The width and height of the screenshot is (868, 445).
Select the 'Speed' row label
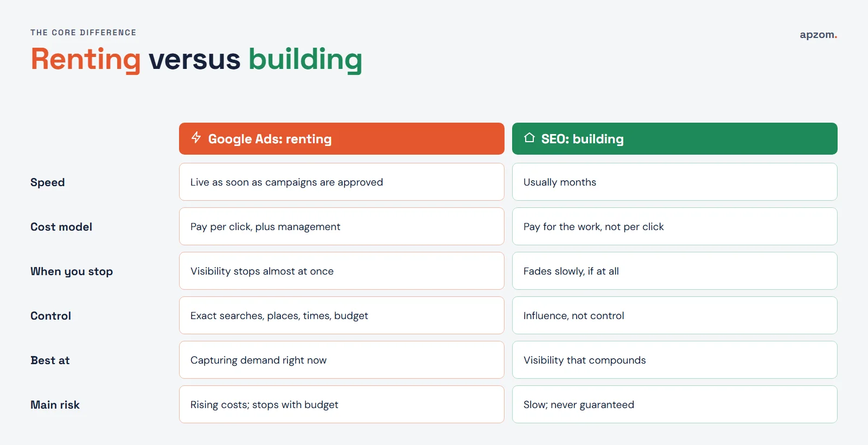point(48,182)
